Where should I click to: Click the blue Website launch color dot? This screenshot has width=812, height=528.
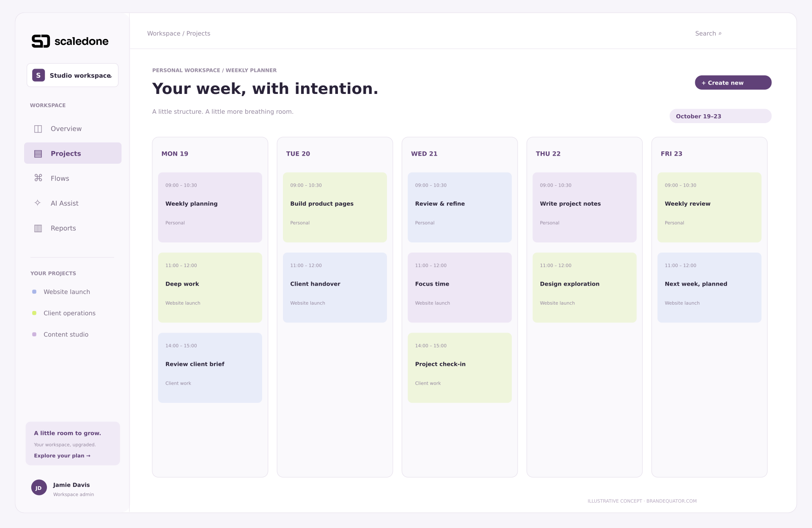tap(34, 292)
